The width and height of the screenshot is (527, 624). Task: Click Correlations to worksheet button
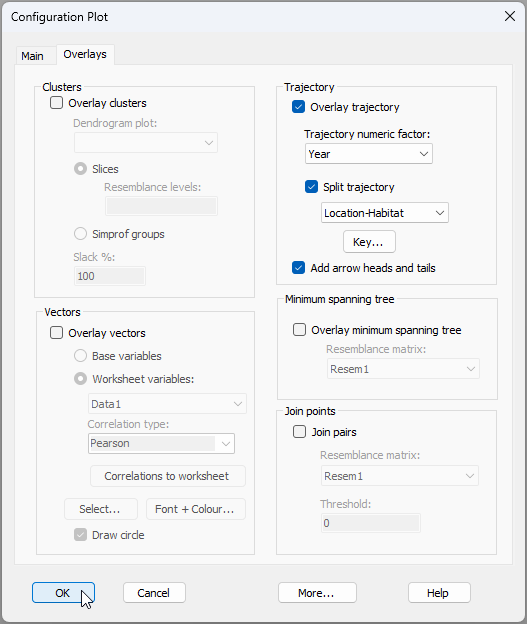(x=168, y=476)
